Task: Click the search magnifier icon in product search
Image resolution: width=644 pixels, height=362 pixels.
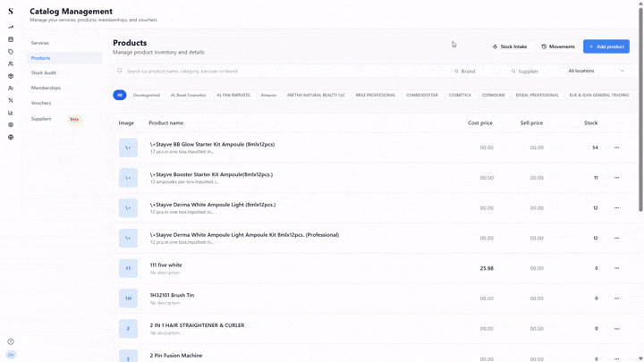Action: tap(120, 71)
